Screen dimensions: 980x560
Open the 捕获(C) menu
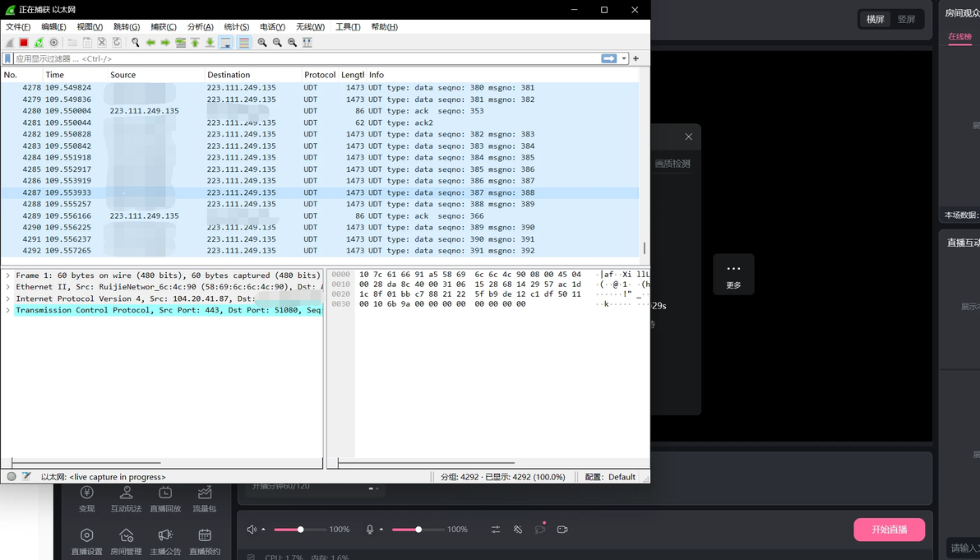[x=163, y=27]
